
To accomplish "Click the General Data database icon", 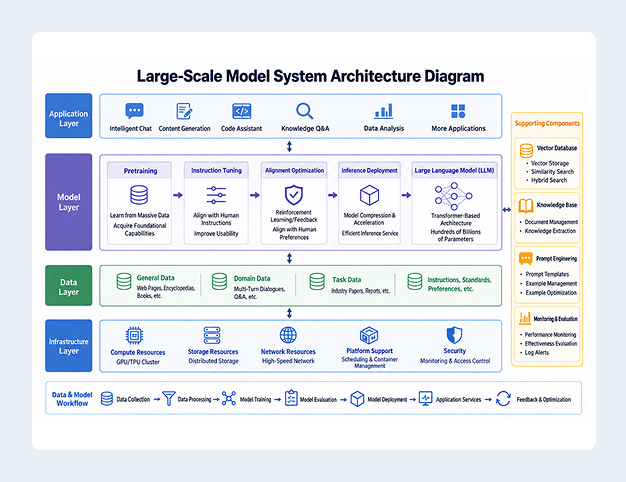I will coord(124,282).
